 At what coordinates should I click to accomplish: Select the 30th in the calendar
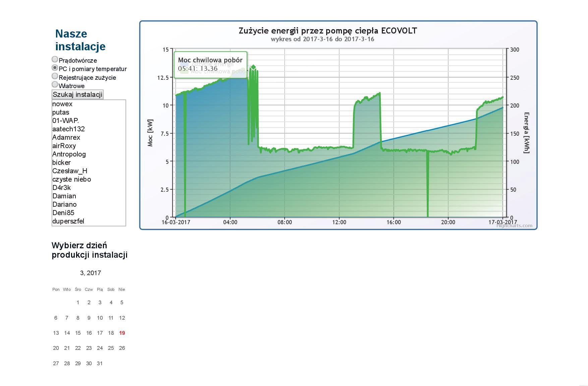[x=89, y=364]
